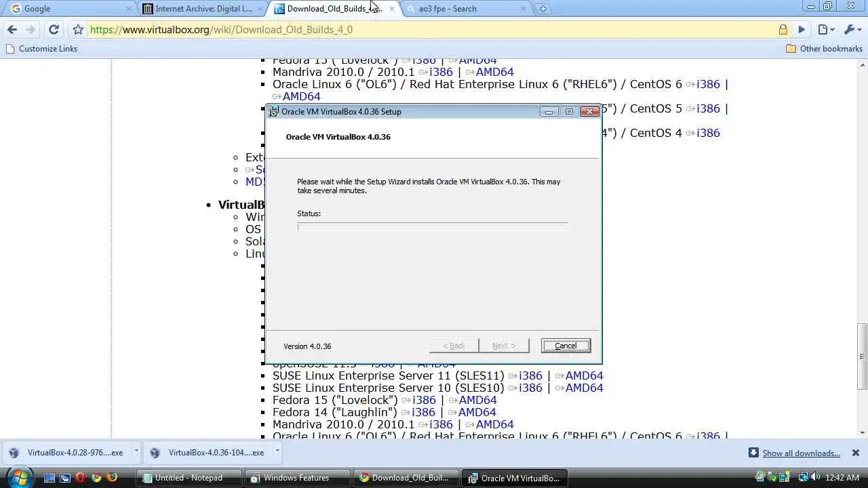Switch to the Internet Archive tab

point(203,9)
